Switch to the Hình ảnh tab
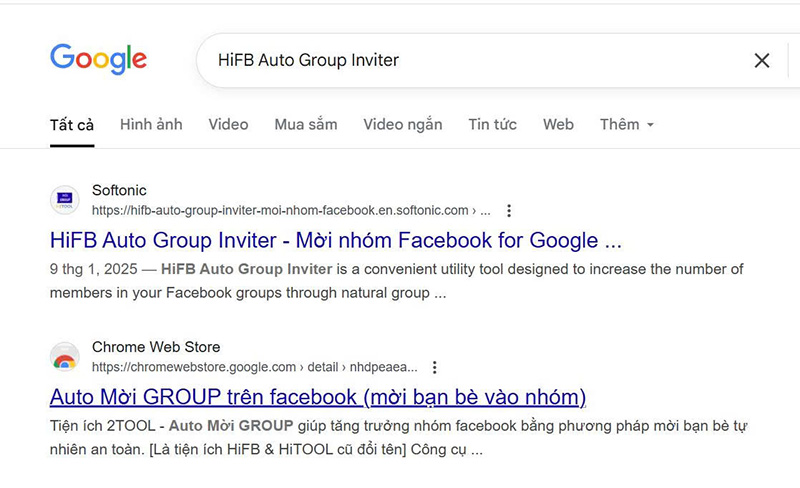 151,125
